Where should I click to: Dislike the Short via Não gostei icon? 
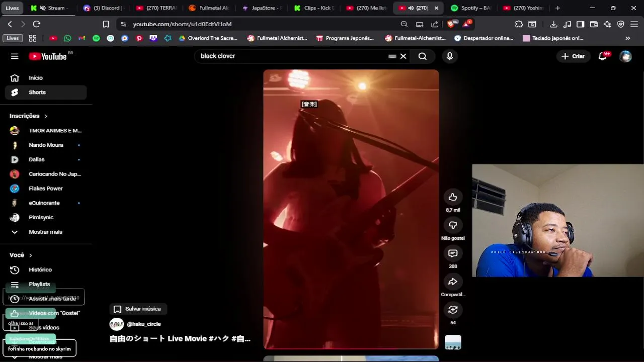point(453,225)
